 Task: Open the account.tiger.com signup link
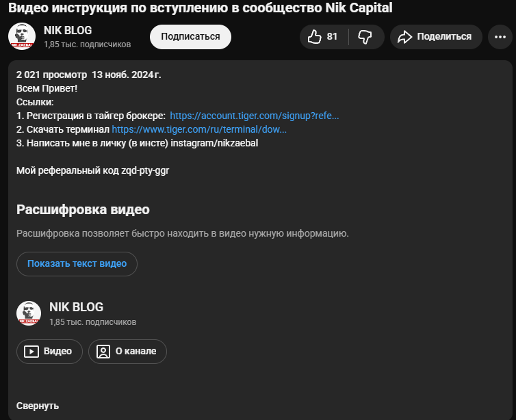pos(254,116)
